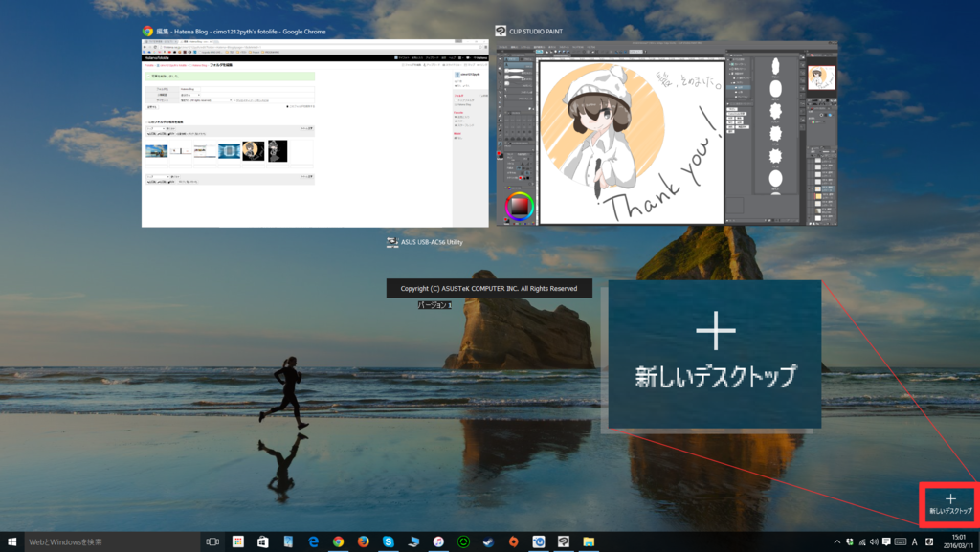The height and width of the screenshot is (552, 980).
Task: Select the Hatena Blog Google Chrome window thumbnail
Action: click(x=315, y=133)
